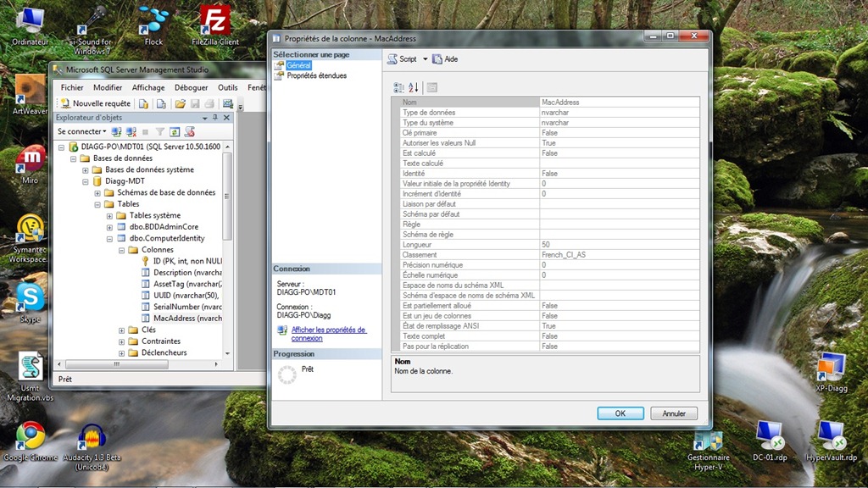Click the Annuler button
868x488 pixels.
point(674,413)
